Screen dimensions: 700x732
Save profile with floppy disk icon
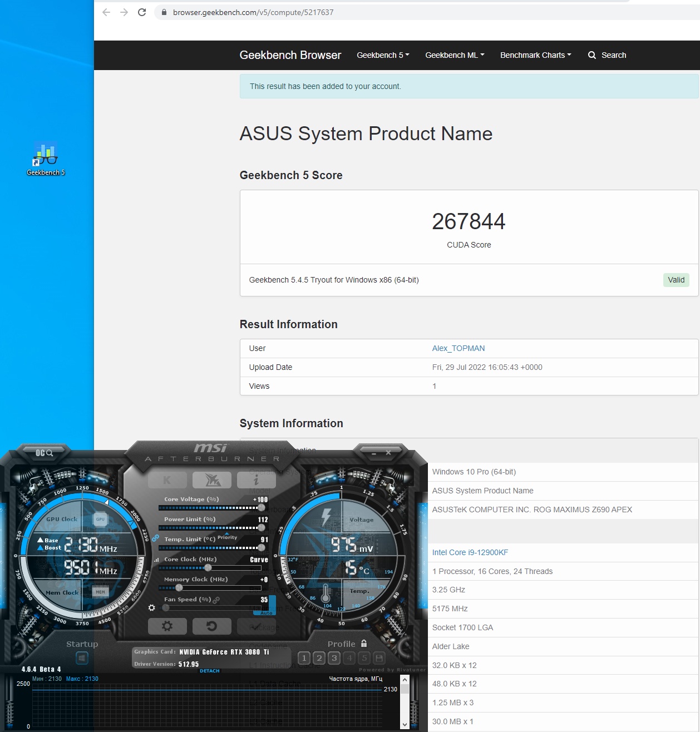[x=379, y=658]
